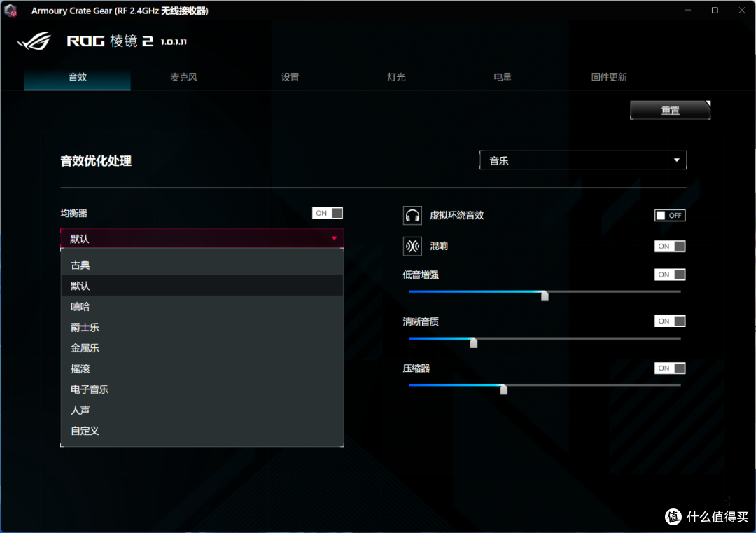Switch to the 电量 battery tab
The height and width of the screenshot is (533, 756).
point(503,77)
